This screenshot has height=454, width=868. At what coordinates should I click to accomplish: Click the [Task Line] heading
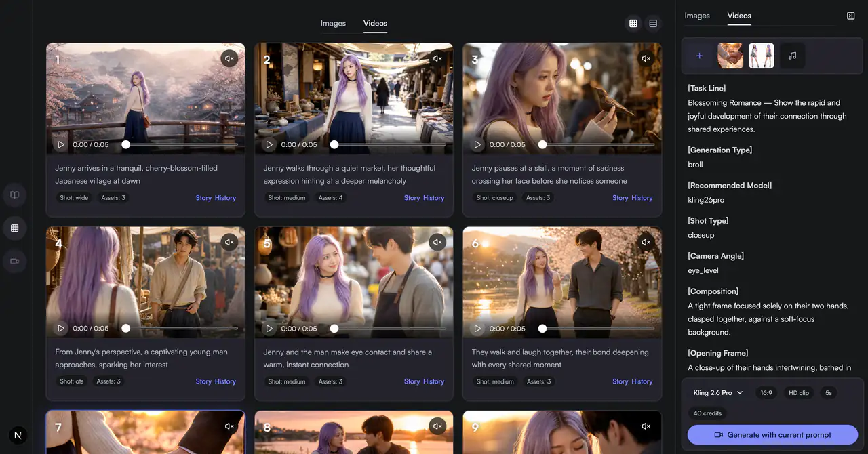pyautogui.click(x=707, y=89)
